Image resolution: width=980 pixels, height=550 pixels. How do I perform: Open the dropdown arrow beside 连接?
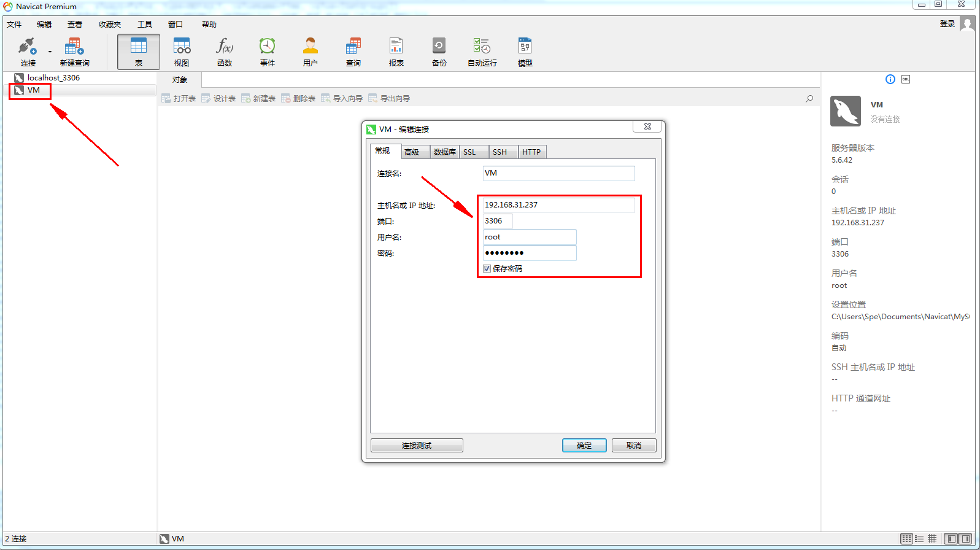[50, 52]
